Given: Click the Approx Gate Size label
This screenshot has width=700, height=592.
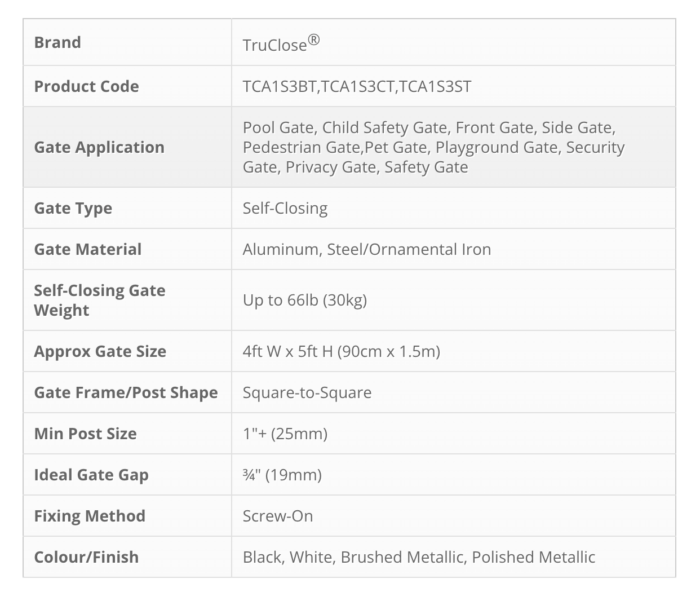Looking at the screenshot, I should pyautogui.click(x=100, y=351).
